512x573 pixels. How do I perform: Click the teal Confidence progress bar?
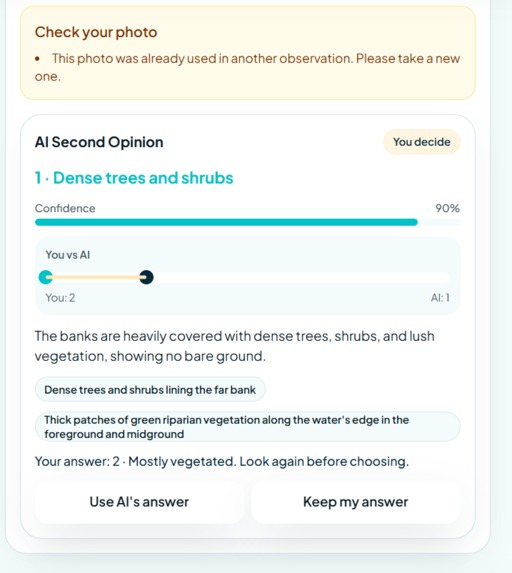[x=226, y=222]
